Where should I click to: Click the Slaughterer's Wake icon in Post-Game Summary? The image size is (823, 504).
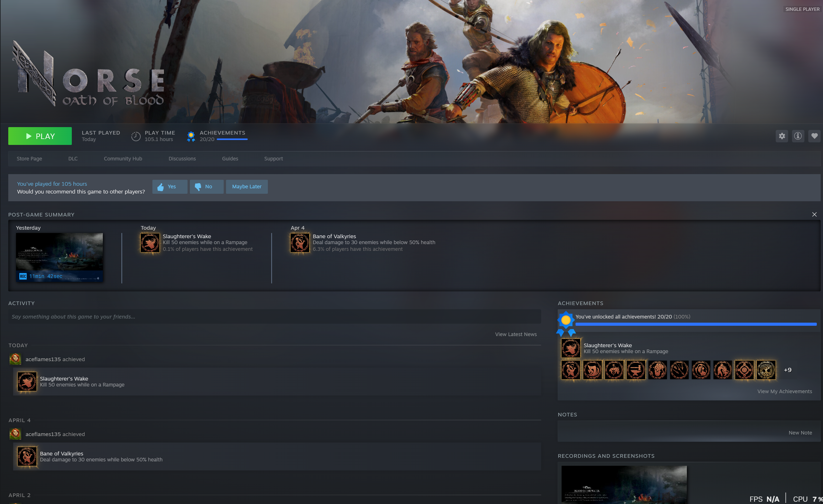coord(150,243)
